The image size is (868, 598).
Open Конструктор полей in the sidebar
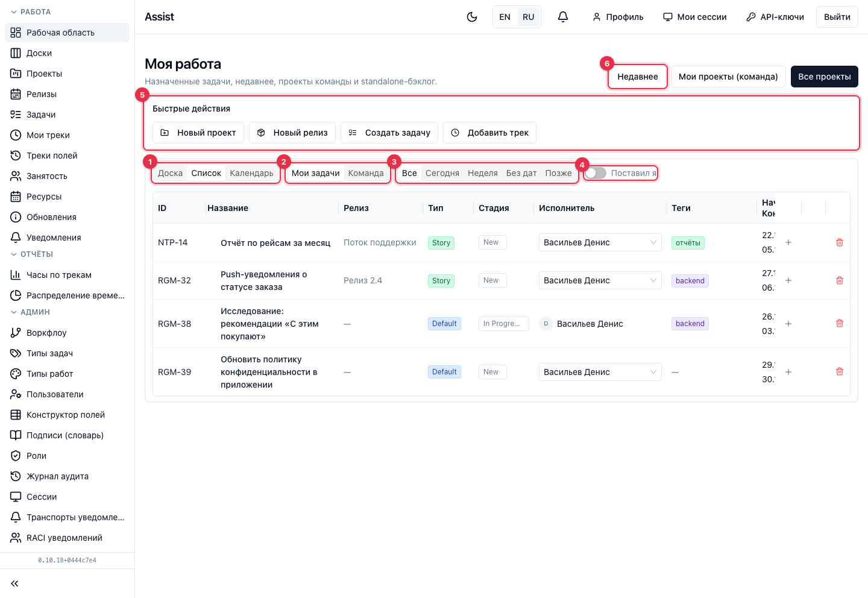tap(67, 415)
